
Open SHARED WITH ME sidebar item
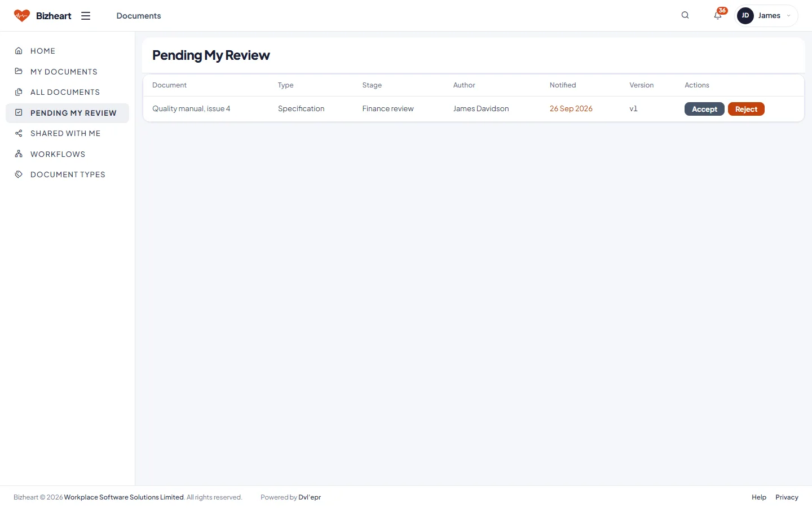pyautogui.click(x=67, y=133)
